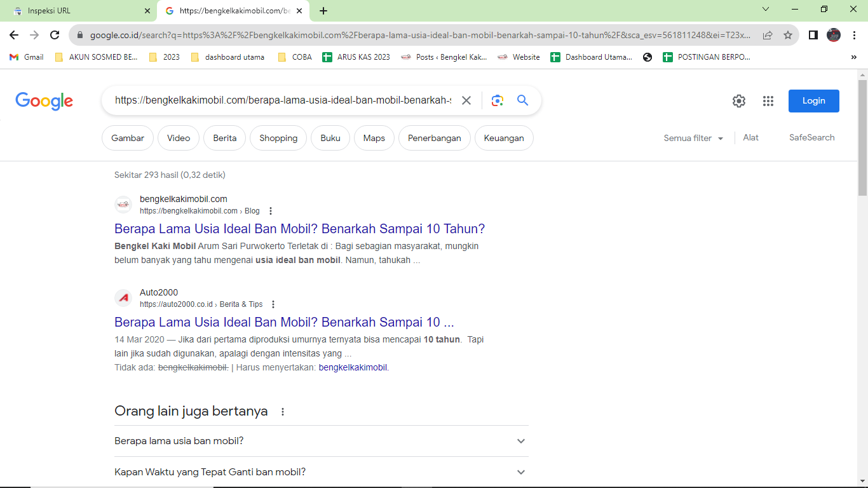868x488 pixels.
Task: Open Google settings gear
Action: 738,101
